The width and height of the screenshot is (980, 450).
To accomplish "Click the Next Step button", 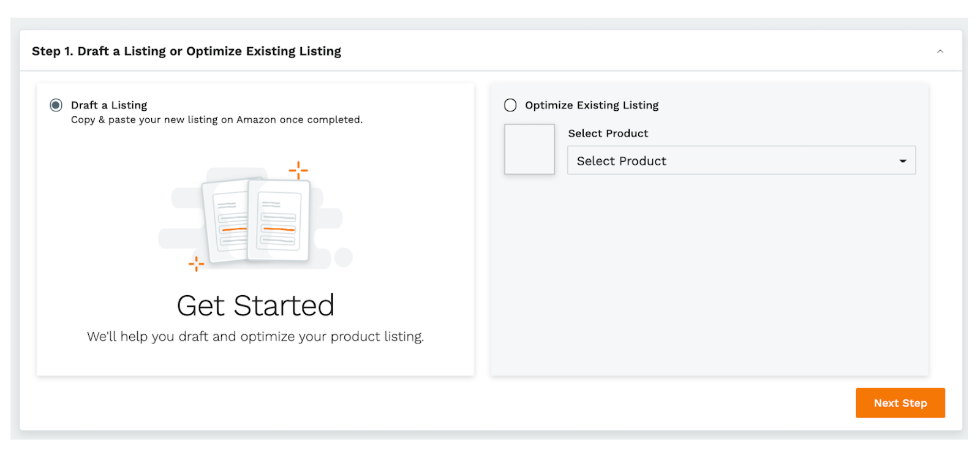I will pos(900,403).
